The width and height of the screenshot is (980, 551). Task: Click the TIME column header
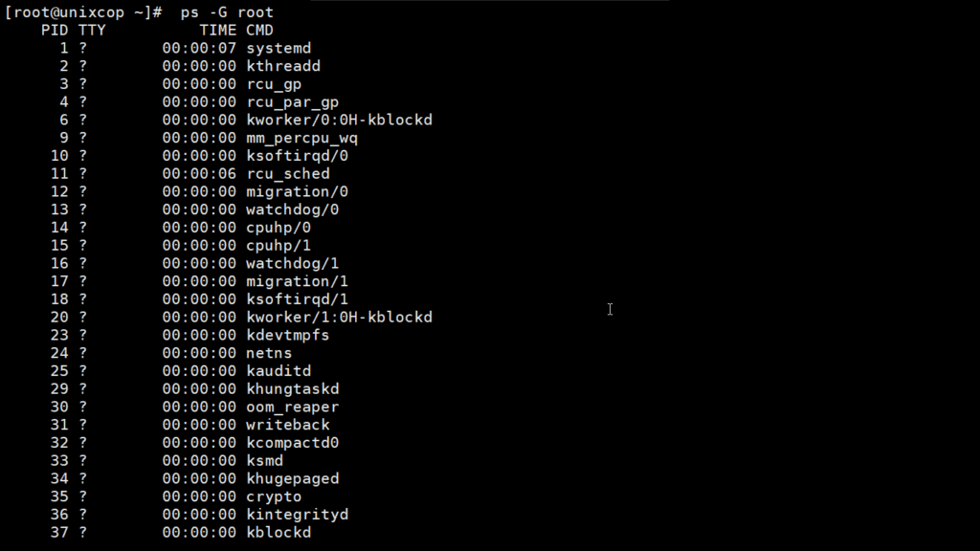pyautogui.click(x=217, y=30)
